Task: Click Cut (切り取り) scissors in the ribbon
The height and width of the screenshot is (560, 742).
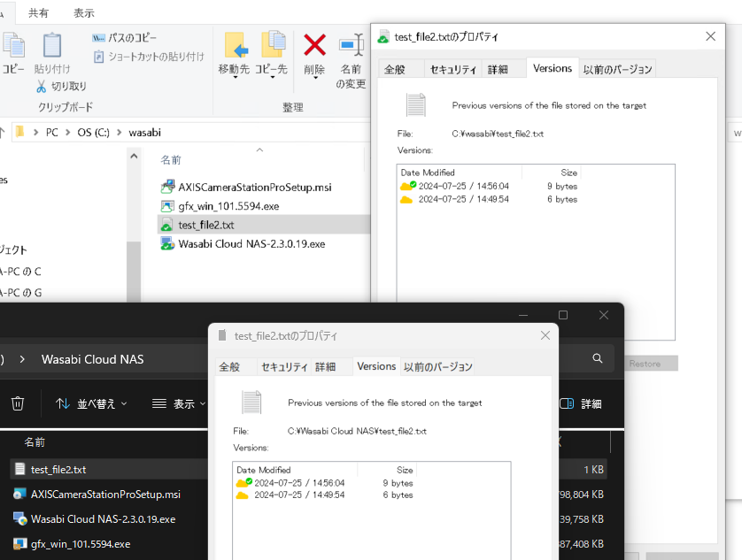Action: (x=42, y=86)
